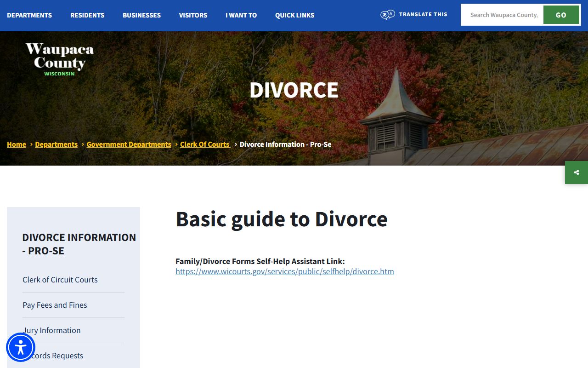The image size is (588, 368).
Task: Open the Residents menu
Action: [x=87, y=15]
